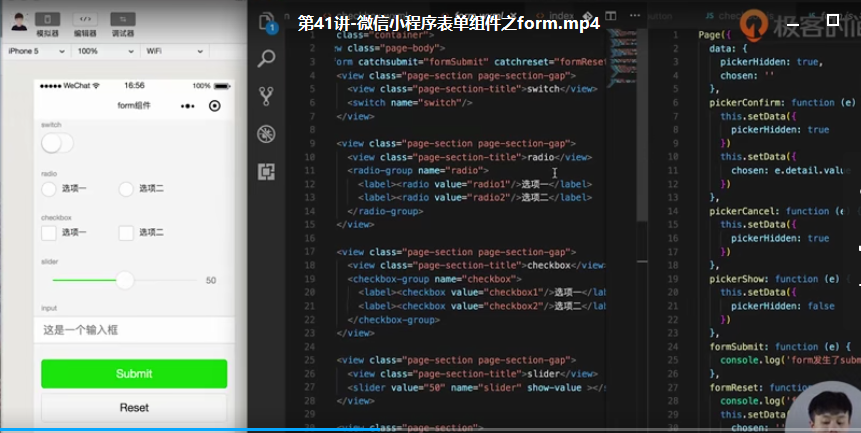Click the Reset button
The width and height of the screenshot is (861, 433).
click(x=134, y=407)
